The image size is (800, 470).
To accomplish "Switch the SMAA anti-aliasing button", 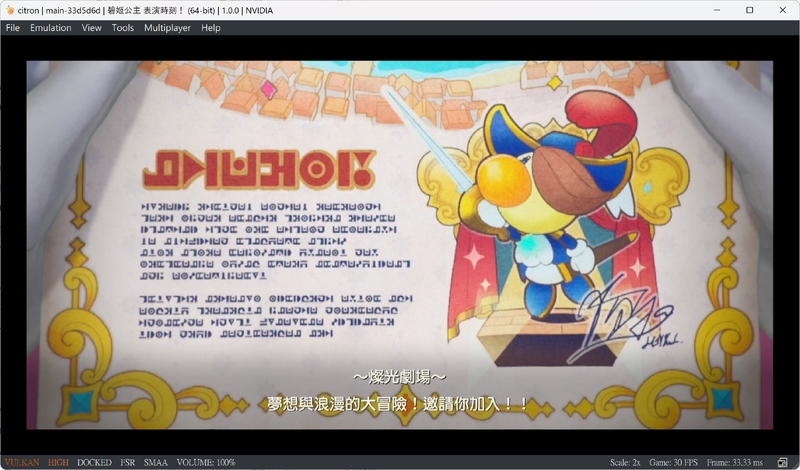I will 156,462.
